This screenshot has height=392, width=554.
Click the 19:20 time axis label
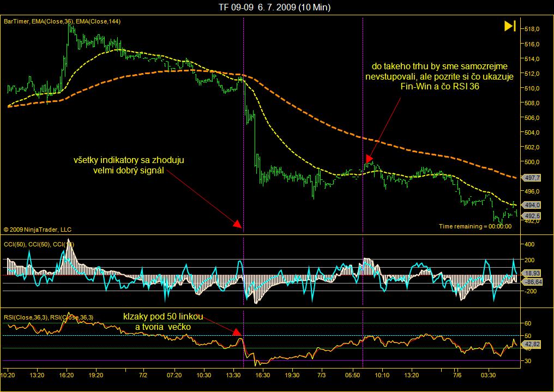(96, 375)
